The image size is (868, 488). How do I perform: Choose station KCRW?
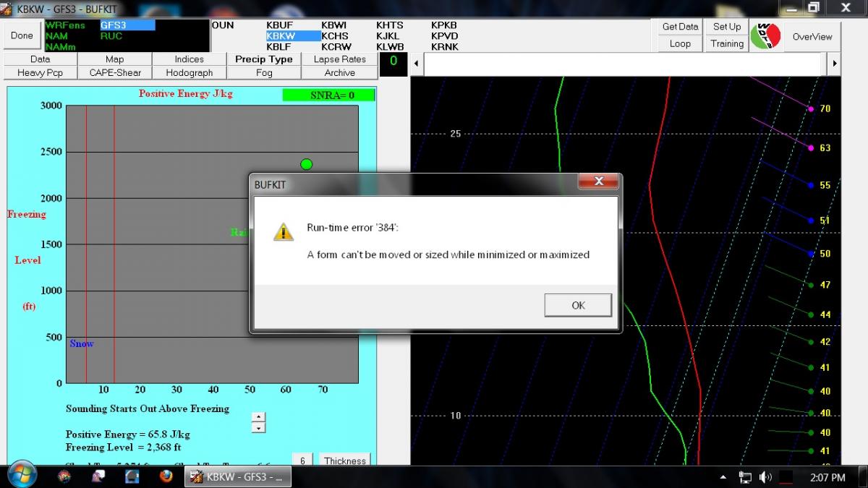336,47
